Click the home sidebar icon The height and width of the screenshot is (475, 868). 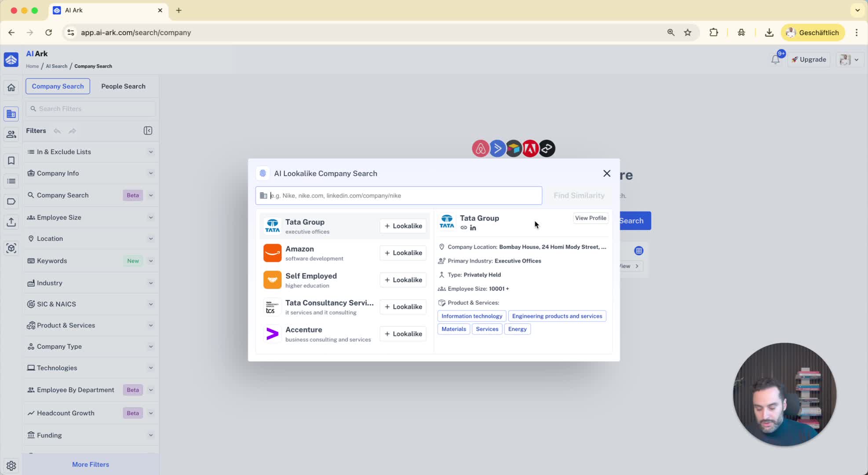[11, 88]
